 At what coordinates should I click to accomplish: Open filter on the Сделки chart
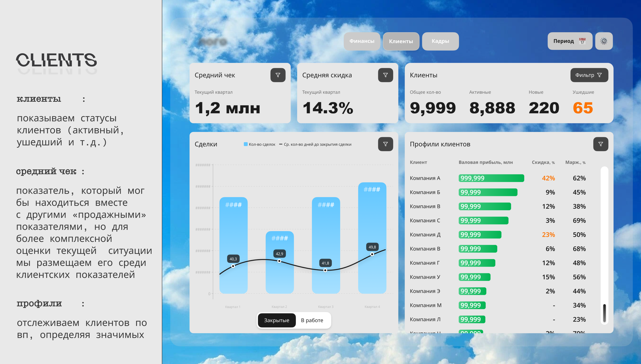click(x=385, y=144)
